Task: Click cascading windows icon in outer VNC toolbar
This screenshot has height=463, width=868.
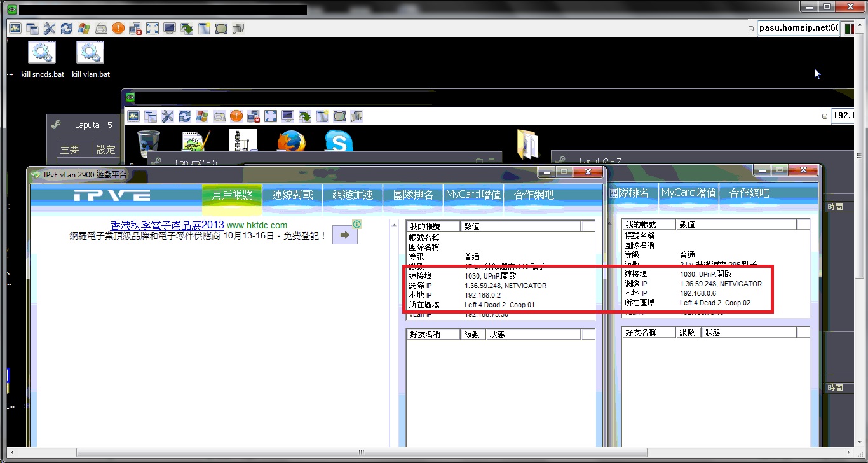Action: click(32, 29)
